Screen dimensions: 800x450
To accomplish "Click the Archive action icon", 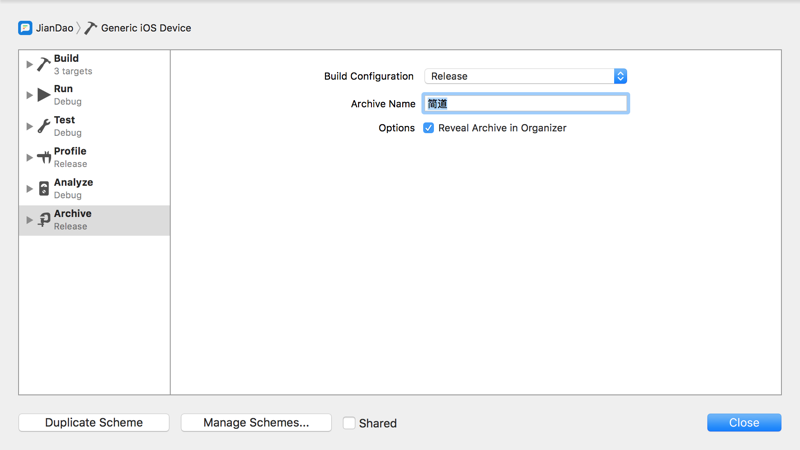I will [44, 219].
